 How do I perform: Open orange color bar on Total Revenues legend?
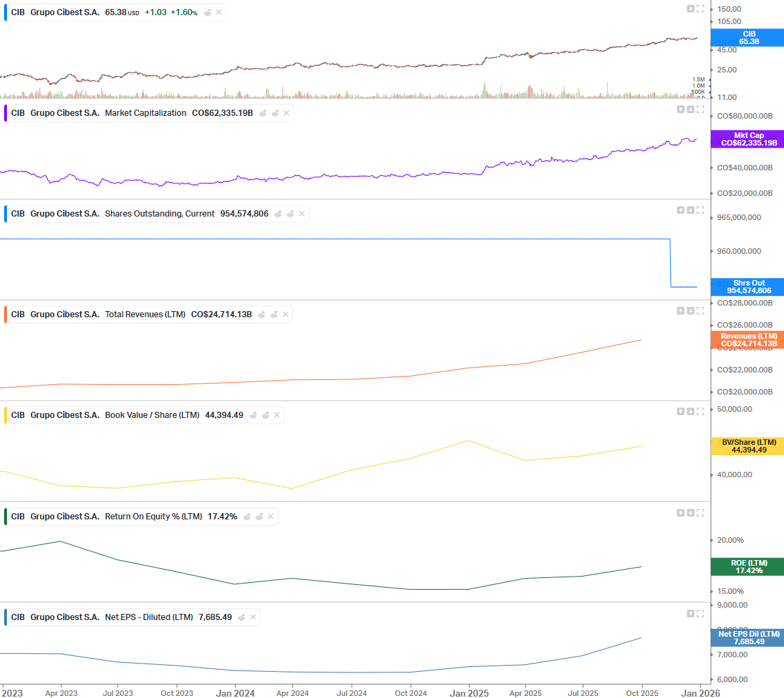point(6,315)
